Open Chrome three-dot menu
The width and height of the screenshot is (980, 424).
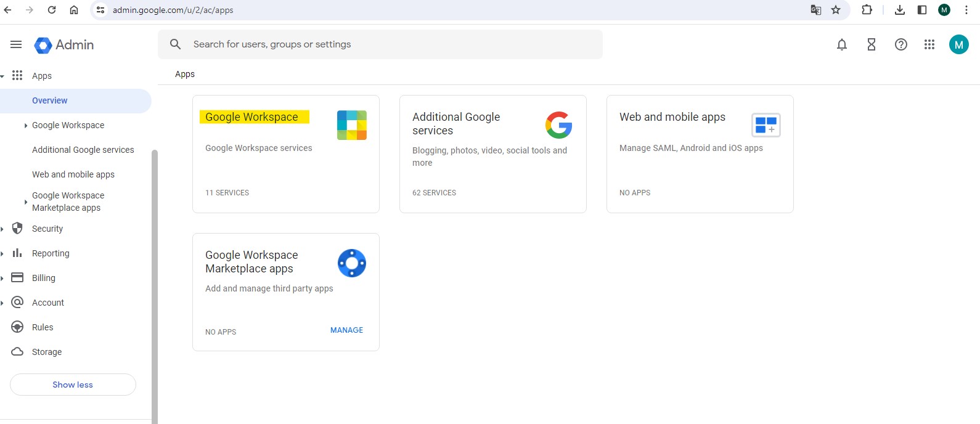(x=966, y=10)
